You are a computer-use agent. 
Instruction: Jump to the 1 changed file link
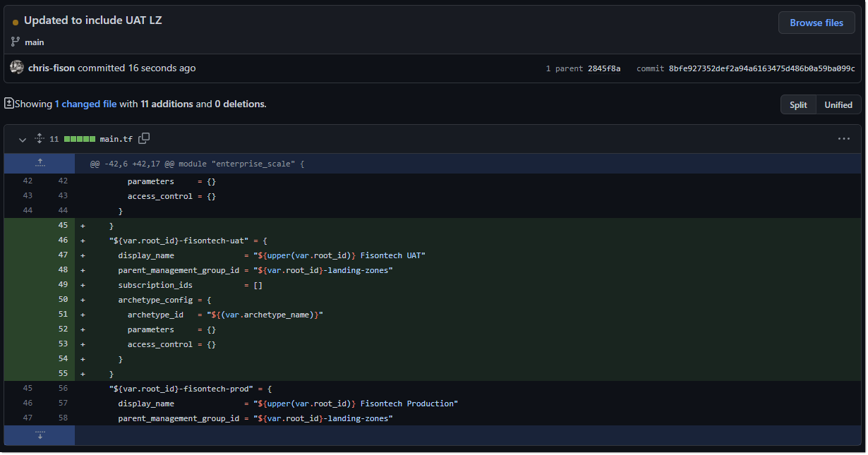(85, 104)
